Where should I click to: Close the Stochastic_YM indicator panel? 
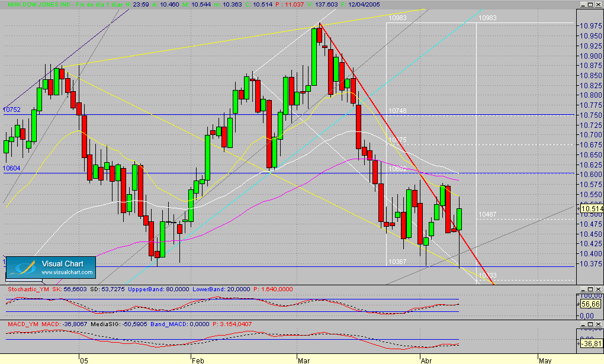point(598,289)
